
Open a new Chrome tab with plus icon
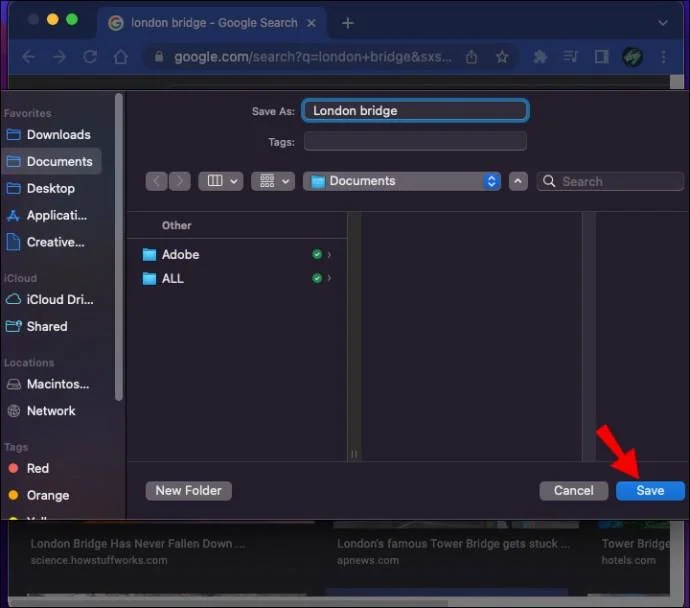tap(348, 23)
